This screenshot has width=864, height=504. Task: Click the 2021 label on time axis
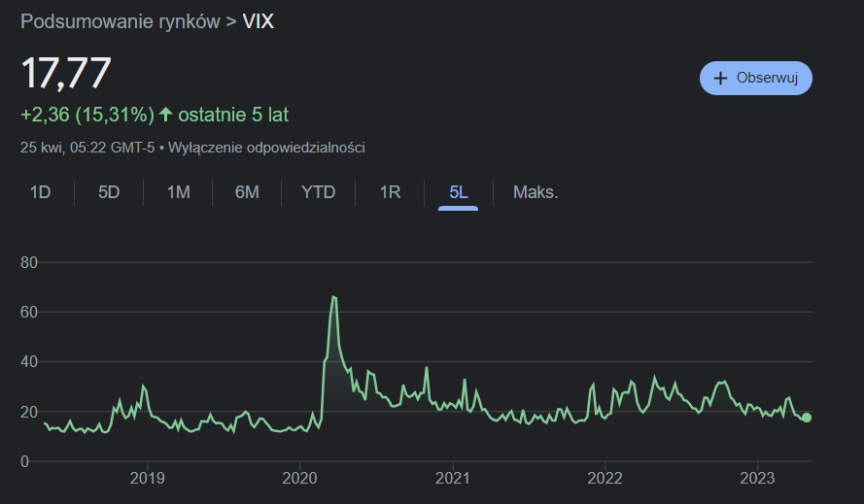coord(452,478)
